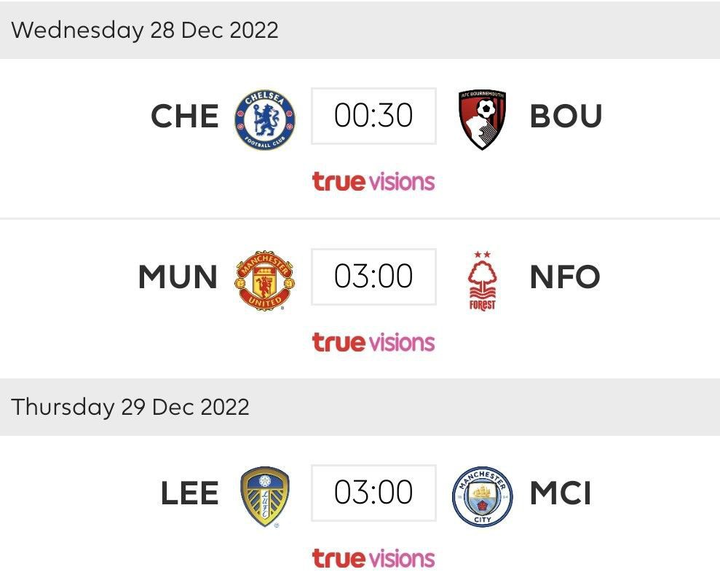Image resolution: width=720 pixels, height=588 pixels.
Task: Select the MUN team abbreviation
Action: 178,277
